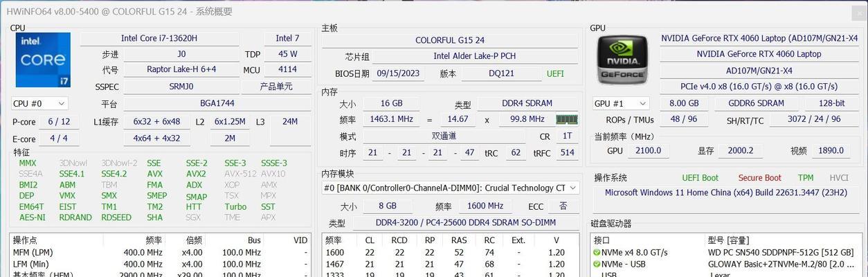Click the CR value 1T

coord(567,136)
